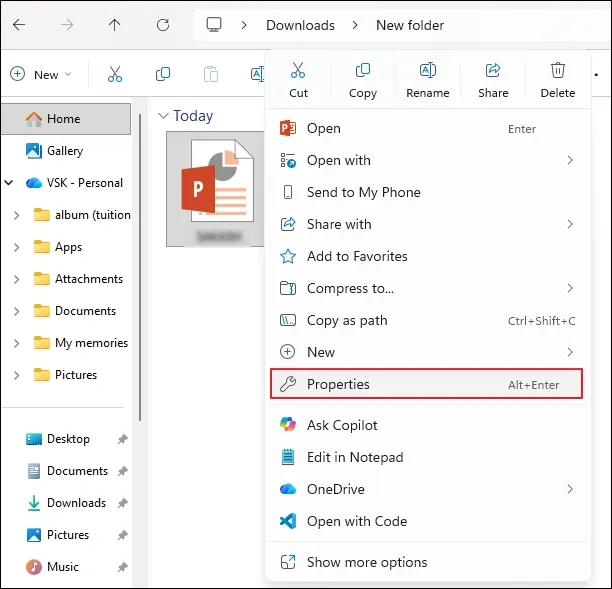The height and width of the screenshot is (589, 612).
Task: Click Share in the context menu top row
Action: point(493,80)
